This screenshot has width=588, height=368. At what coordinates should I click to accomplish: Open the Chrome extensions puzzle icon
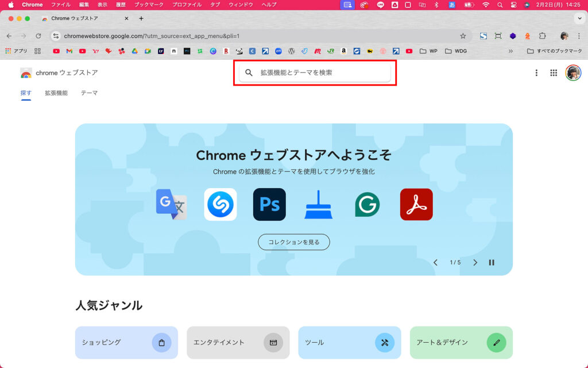[x=542, y=36]
